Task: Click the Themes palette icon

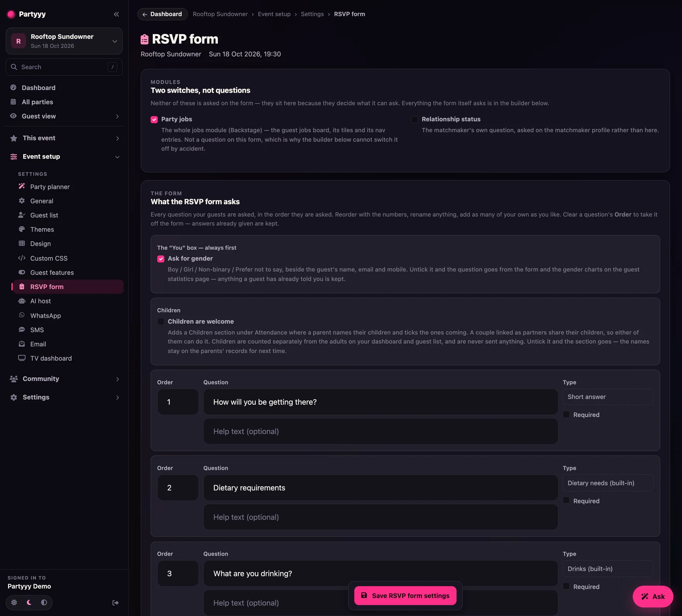Action: pos(22,229)
